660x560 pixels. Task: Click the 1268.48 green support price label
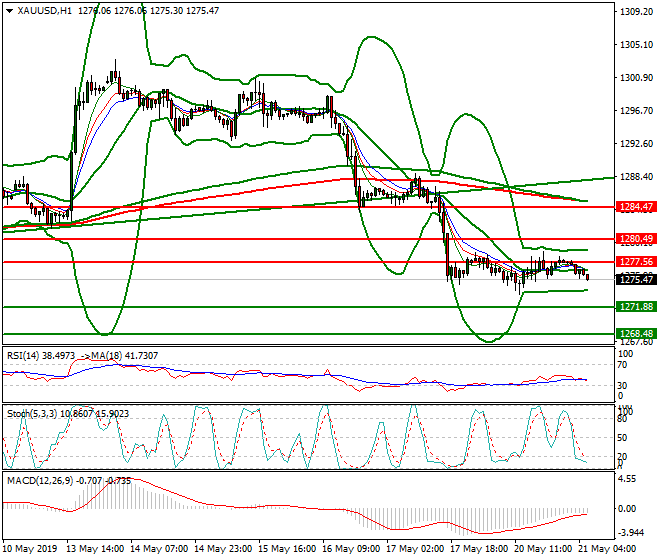click(636, 333)
